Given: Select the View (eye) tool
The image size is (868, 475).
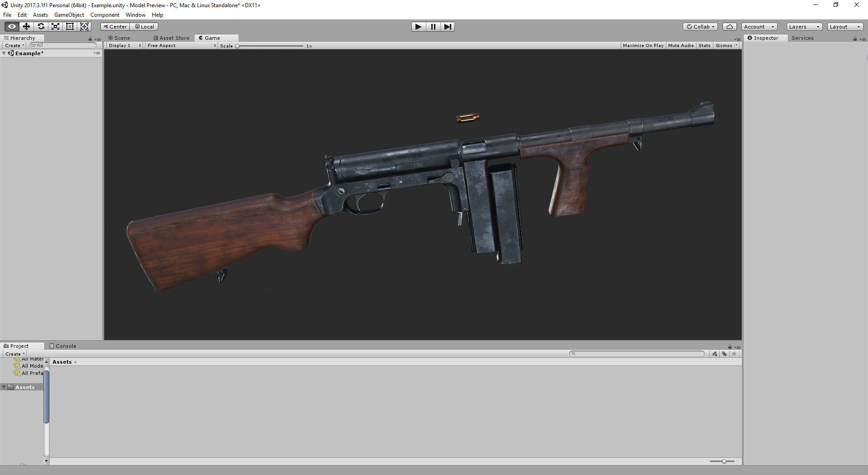Looking at the screenshot, I should pyautogui.click(x=12, y=27).
